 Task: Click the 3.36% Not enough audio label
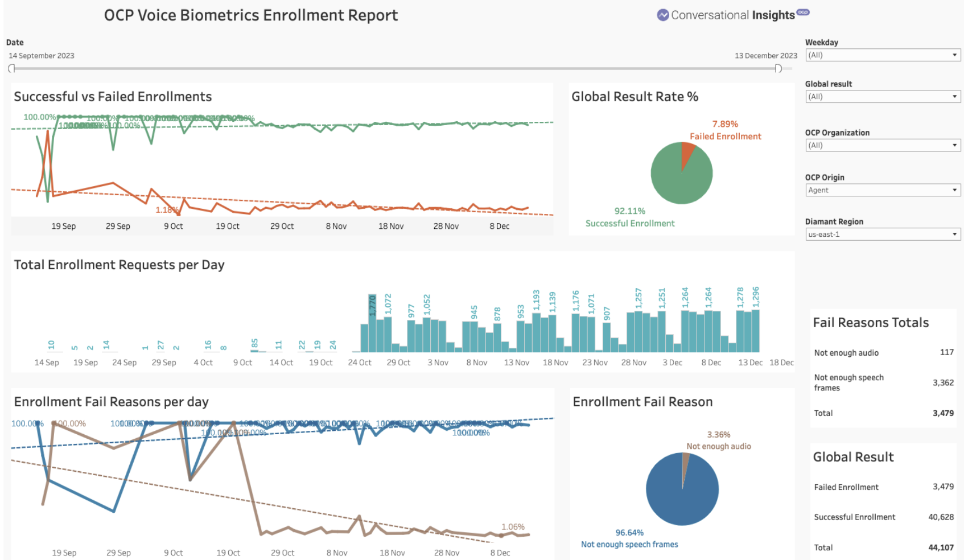[x=719, y=440]
